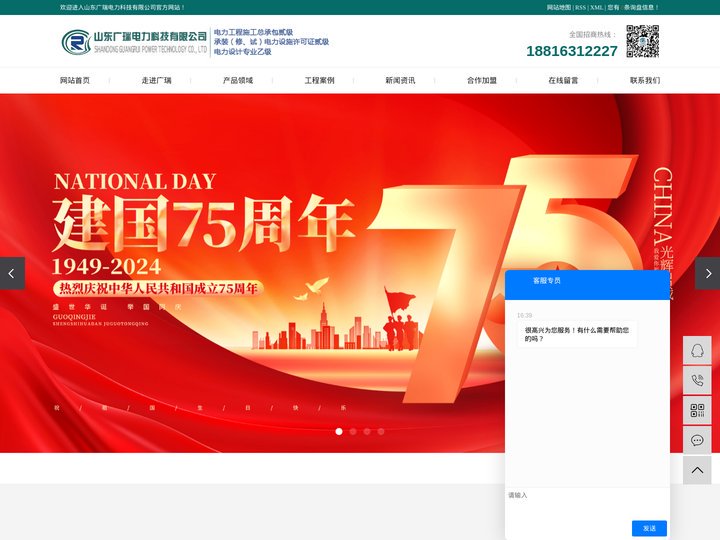Viewport: 720px width, 540px height.
Task: Click the chat input field 请输入
Action: point(587,503)
